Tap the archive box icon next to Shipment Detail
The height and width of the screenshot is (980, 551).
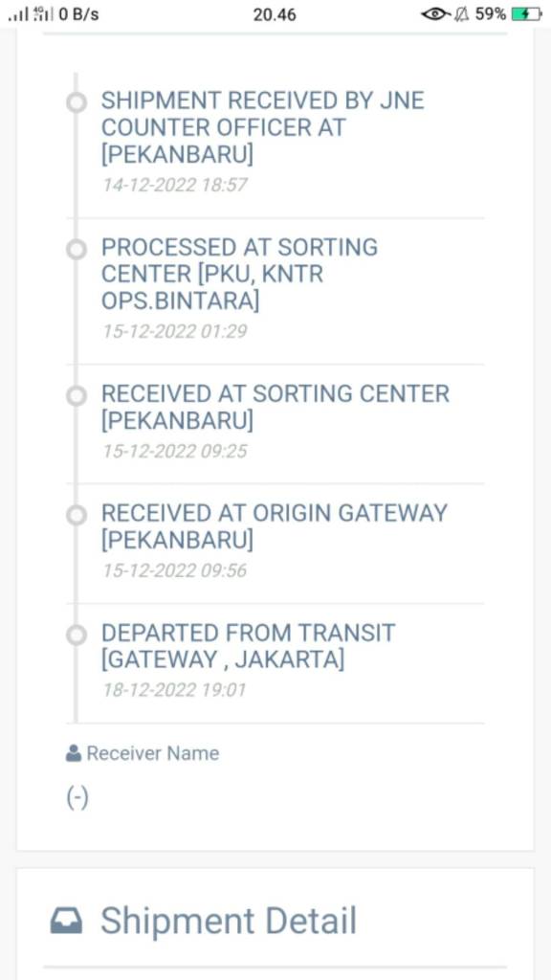point(67,921)
